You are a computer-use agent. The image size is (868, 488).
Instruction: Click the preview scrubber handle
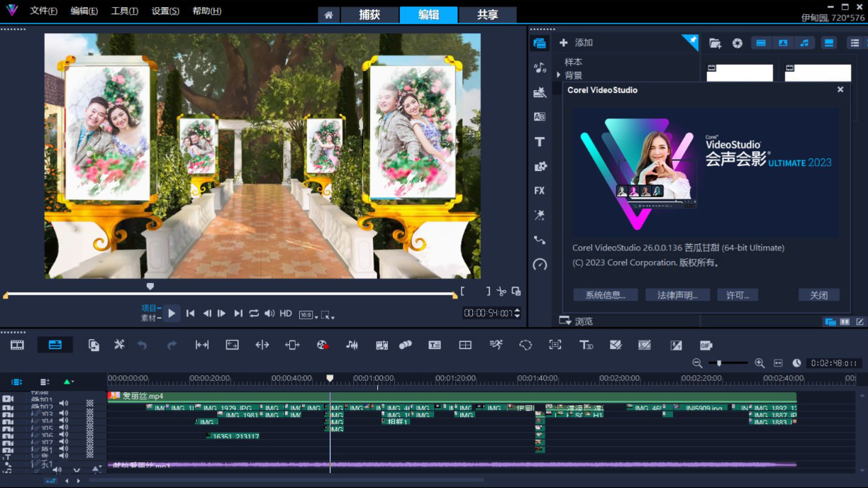150,287
